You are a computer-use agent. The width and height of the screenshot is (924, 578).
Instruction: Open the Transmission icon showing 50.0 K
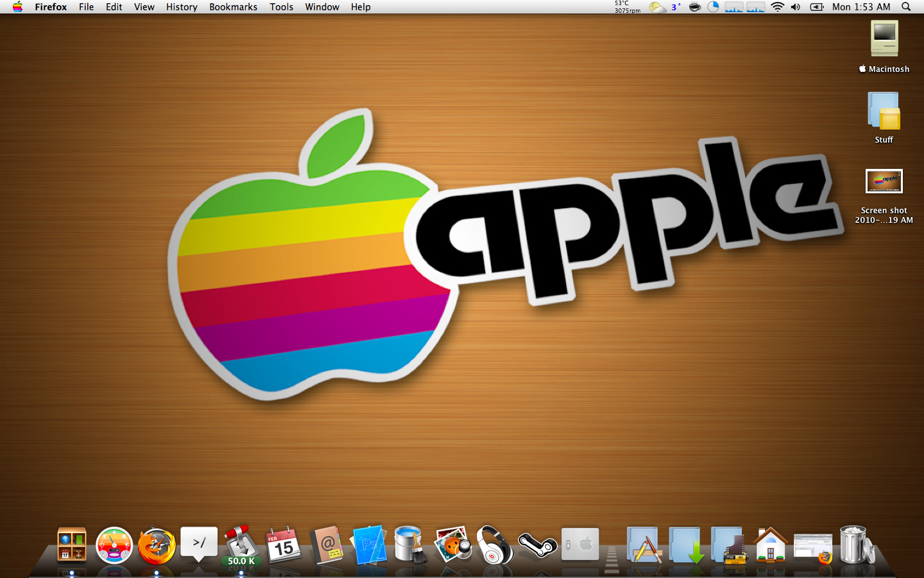(x=241, y=545)
